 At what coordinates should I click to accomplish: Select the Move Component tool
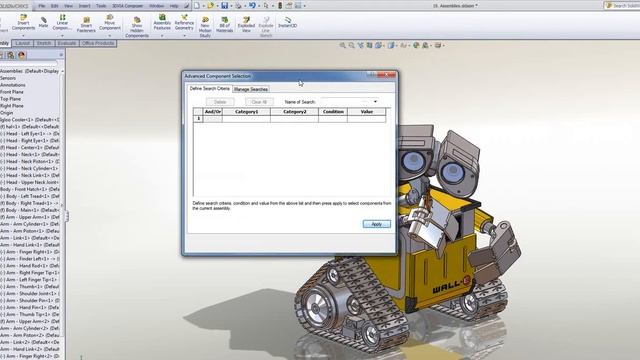click(109, 22)
